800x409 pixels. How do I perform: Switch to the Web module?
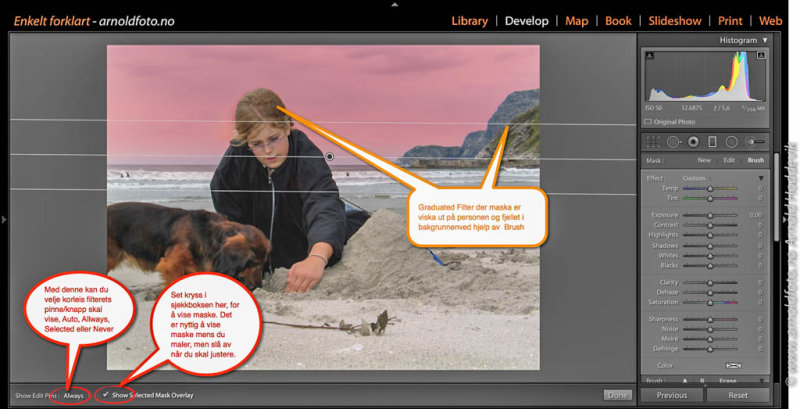pyautogui.click(x=770, y=21)
